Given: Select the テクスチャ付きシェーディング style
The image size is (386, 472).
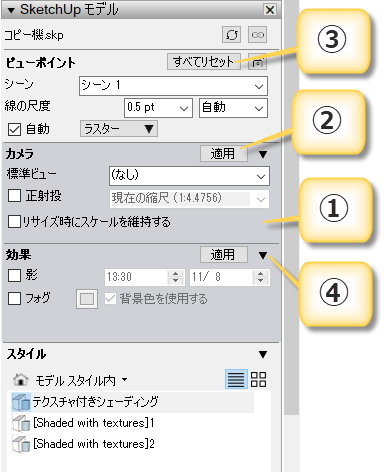Looking at the screenshot, I should (x=132, y=402).
